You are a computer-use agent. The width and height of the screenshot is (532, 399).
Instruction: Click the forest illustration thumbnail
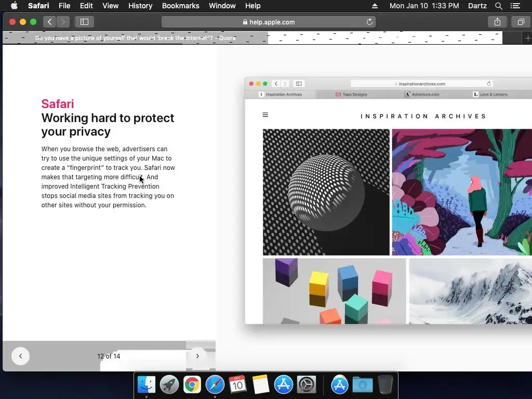pyautogui.click(x=462, y=192)
